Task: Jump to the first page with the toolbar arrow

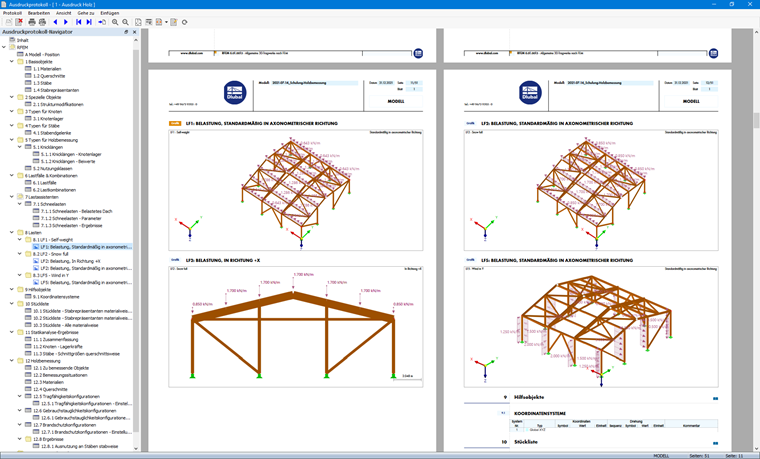Action: point(79,22)
